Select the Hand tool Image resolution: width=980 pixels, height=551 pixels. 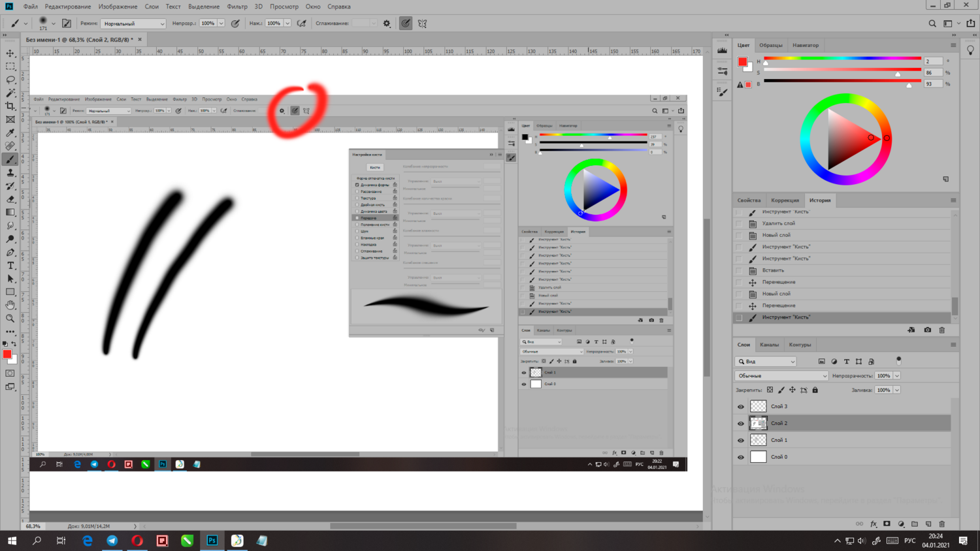[10, 306]
